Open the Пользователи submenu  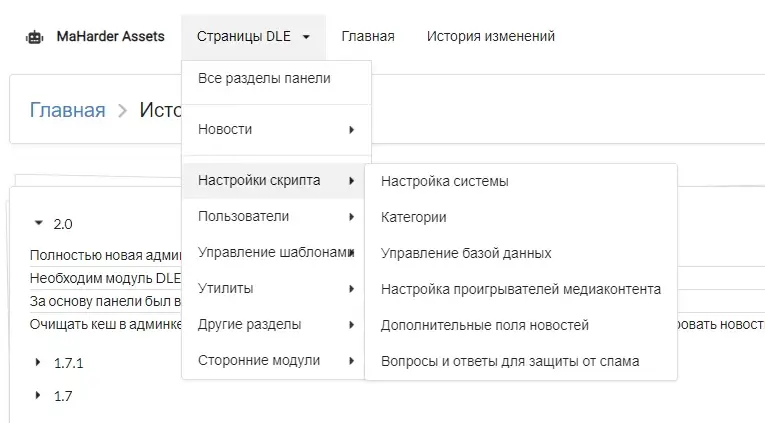pyautogui.click(x=245, y=216)
